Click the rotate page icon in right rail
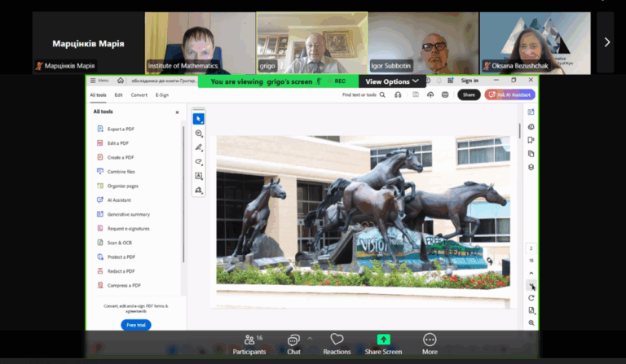This screenshot has height=364, width=626. (531, 298)
